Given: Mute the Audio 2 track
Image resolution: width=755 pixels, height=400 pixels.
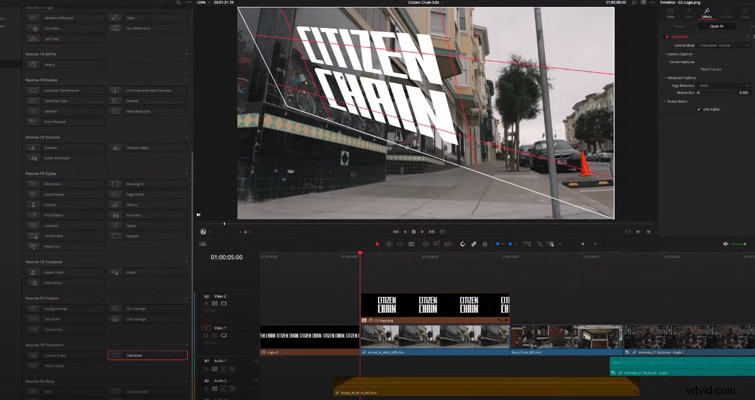Looking at the screenshot, I should pos(233,388).
